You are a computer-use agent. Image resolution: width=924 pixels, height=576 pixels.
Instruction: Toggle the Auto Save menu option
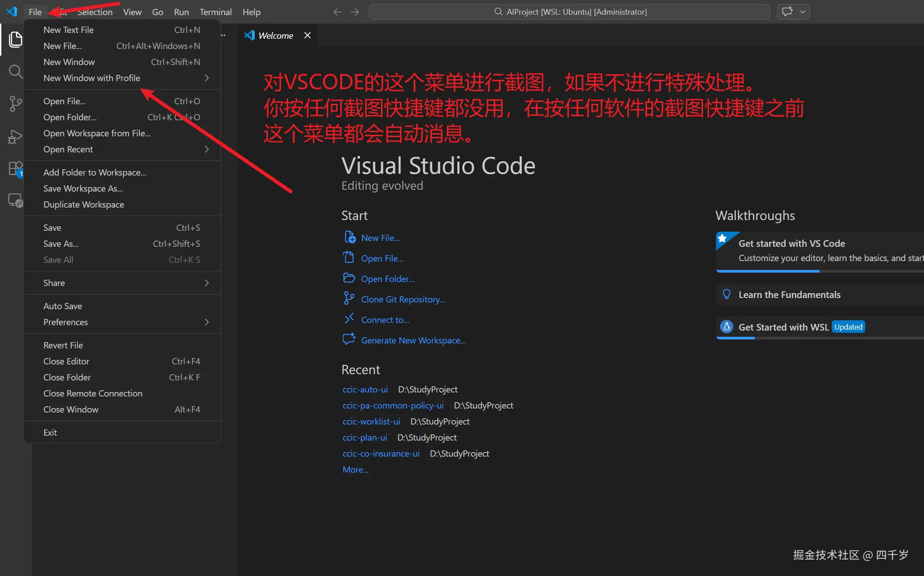[x=63, y=306]
